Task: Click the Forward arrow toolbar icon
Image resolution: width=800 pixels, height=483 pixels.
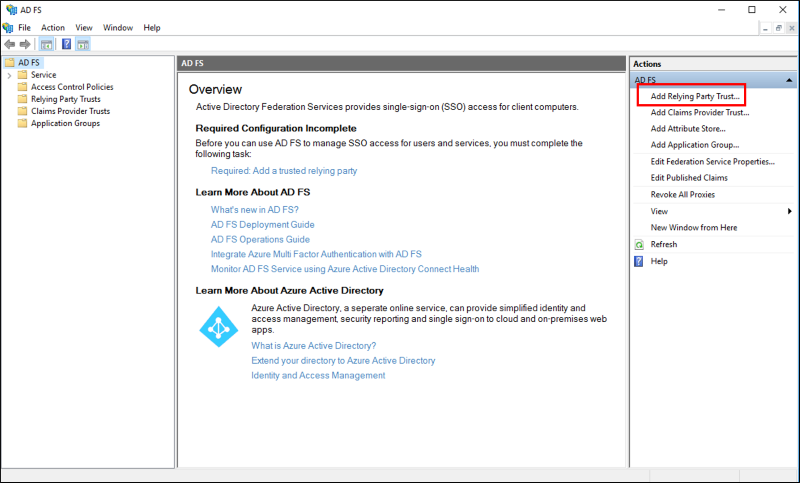Action: (25, 44)
